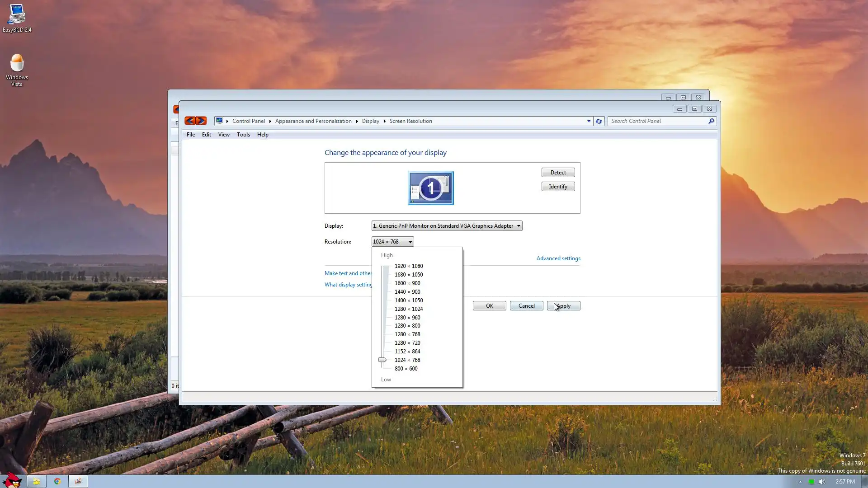868x488 pixels.
Task: Open the View menu
Action: tap(224, 135)
